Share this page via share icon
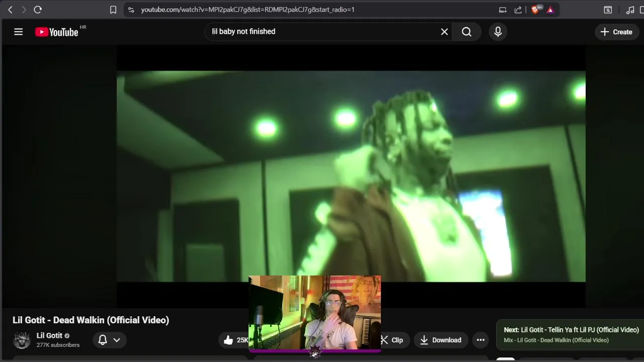Viewport: 644px width, 362px height. [518, 10]
